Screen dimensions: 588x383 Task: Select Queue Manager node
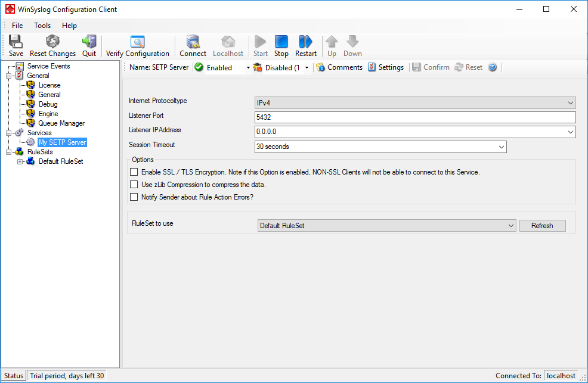(61, 123)
